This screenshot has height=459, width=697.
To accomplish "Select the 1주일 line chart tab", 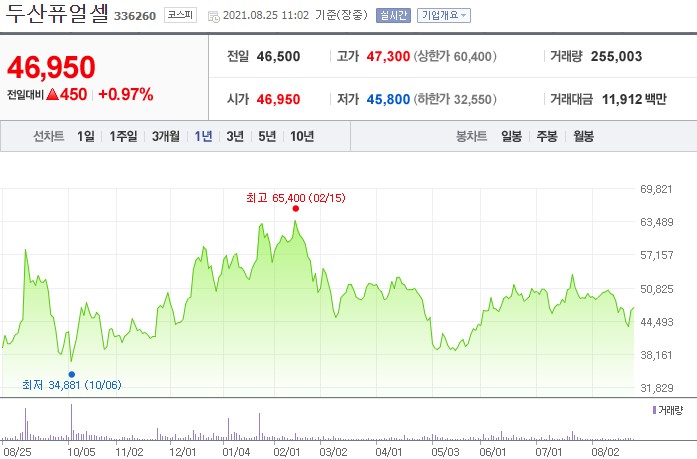I will [x=123, y=136].
